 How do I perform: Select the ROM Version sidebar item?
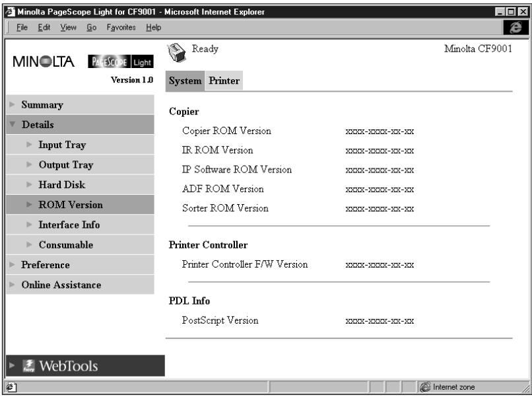click(x=80, y=204)
